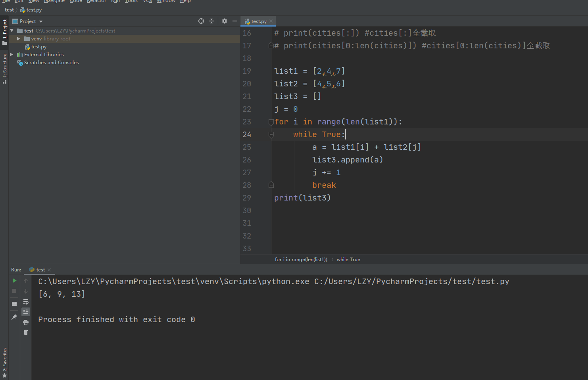Expand the venv library root folder

coord(18,38)
